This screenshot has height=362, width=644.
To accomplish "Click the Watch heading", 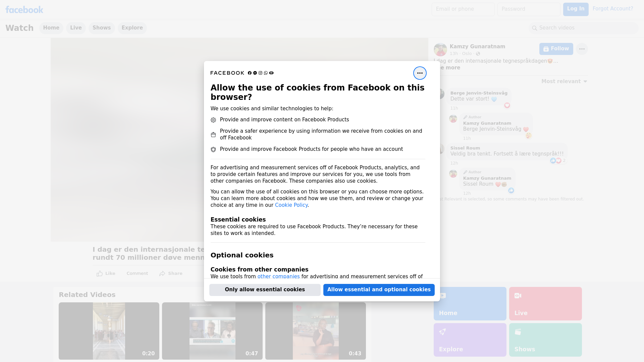I will click(19, 28).
